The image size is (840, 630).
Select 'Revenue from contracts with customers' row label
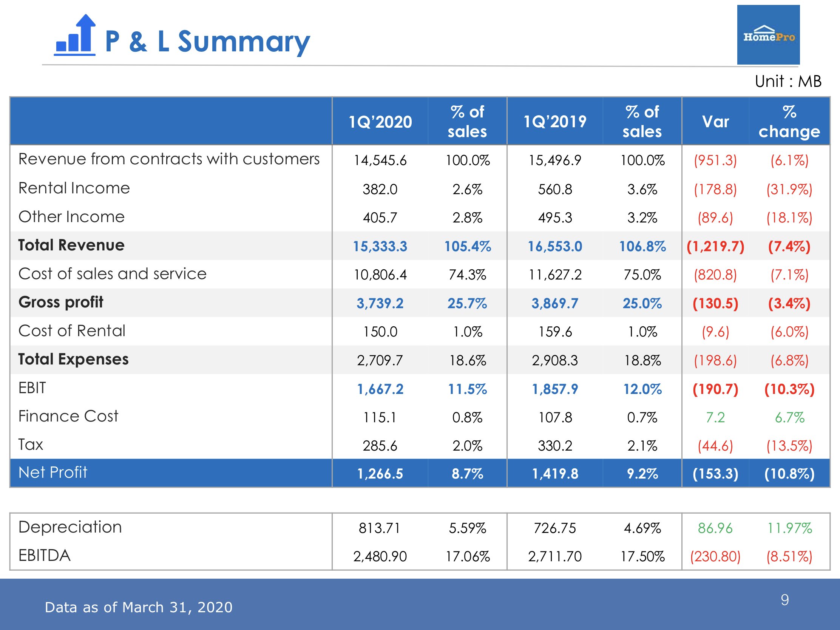pos(169,159)
